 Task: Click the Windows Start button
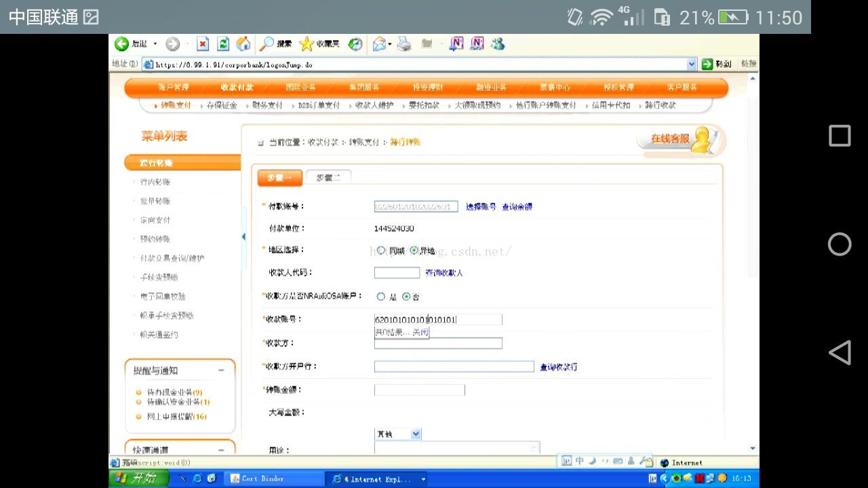(140, 479)
